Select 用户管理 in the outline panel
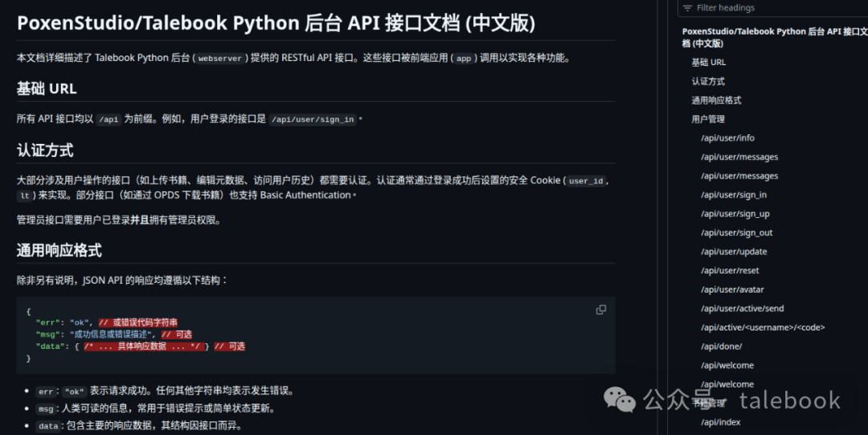The image size is (868, 435). [x=707, y=119]
